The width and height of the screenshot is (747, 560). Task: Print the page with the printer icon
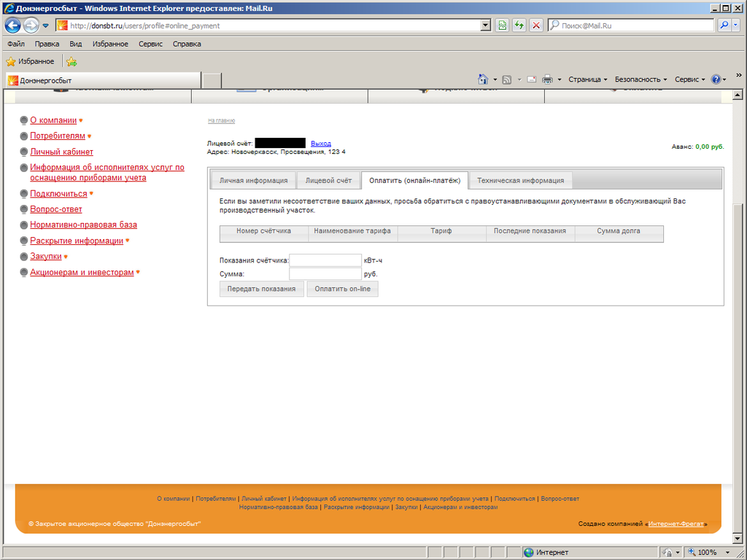click(x=547, y=79)
